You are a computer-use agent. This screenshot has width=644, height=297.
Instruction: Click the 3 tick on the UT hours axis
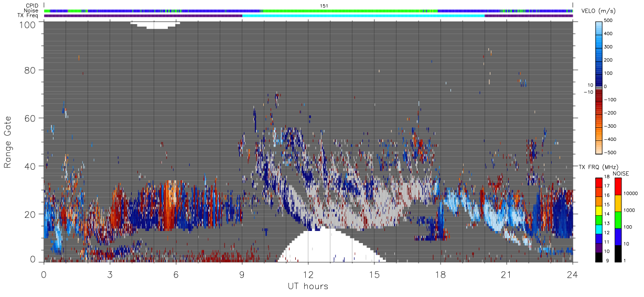(x=110, y=274)
